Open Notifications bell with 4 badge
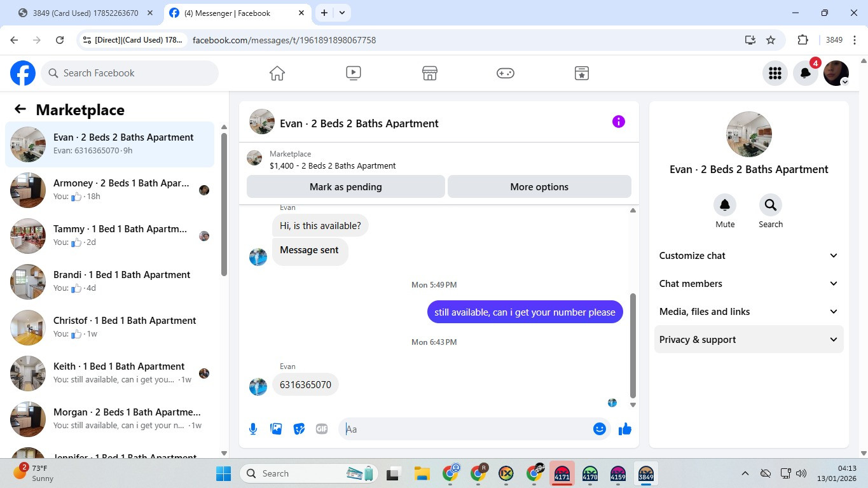This screenshot has width=868, height=488. (x=806, y=73)
